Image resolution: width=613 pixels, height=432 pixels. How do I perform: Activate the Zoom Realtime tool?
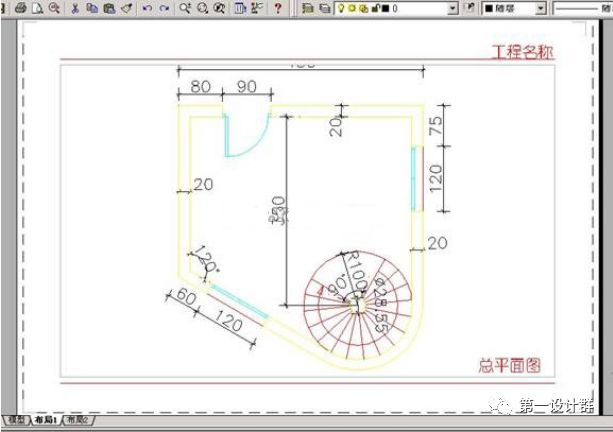click(x=185, y=8)
